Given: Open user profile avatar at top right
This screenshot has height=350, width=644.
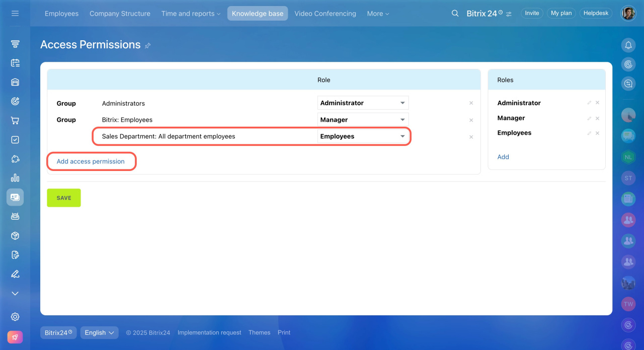Looking at the screenshot, I should pos(628,14).
